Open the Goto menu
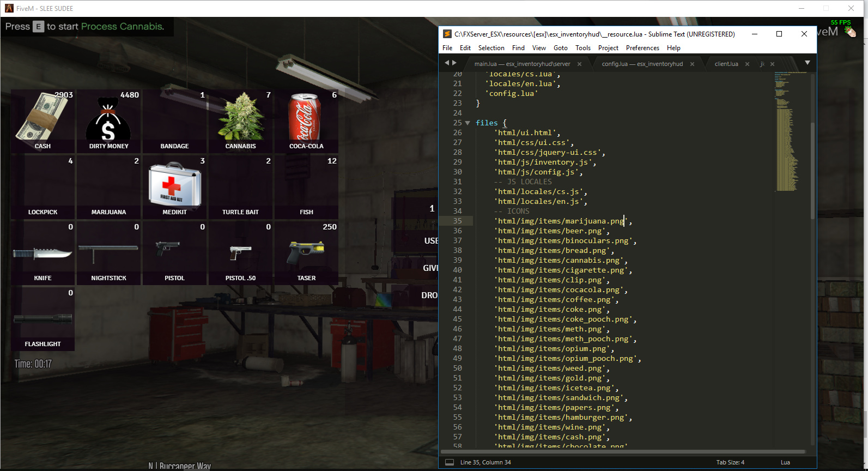The height and width of the screenshot is (471, 868). click(x=560, y=48)
